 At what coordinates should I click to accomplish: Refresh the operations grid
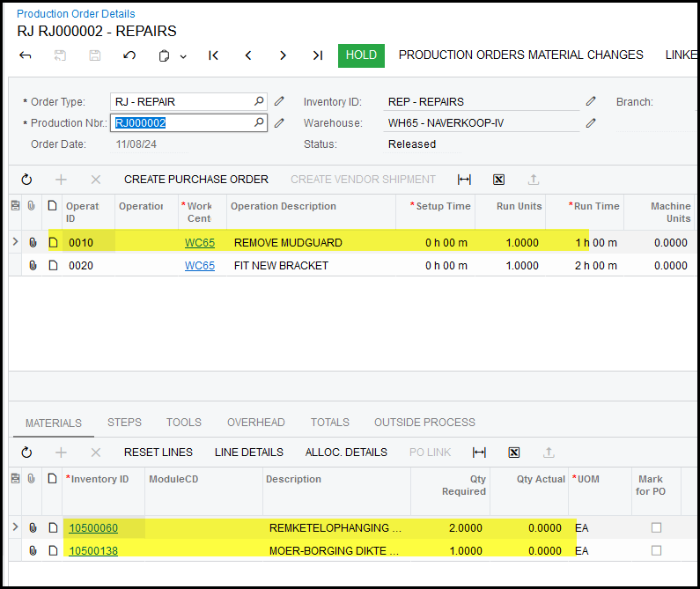pyautogui.click(x=26, y=180)
